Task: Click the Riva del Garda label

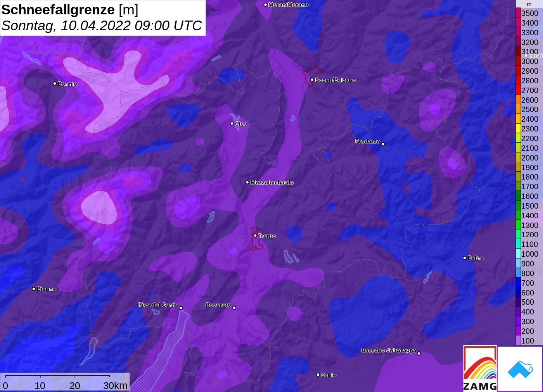Action: (x=158, y=305)
